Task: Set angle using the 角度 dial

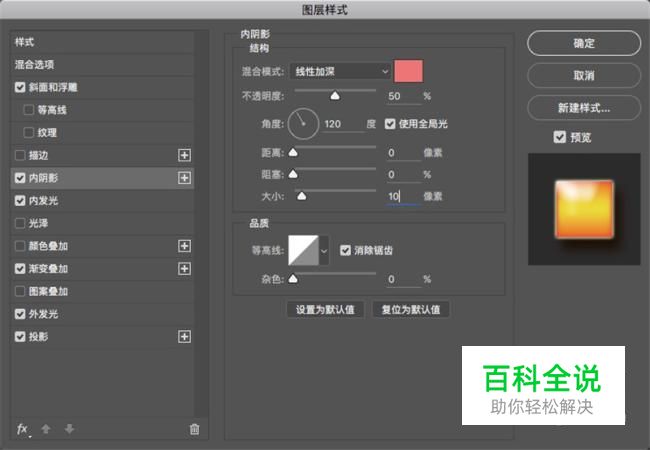Action: pos(303,124)
